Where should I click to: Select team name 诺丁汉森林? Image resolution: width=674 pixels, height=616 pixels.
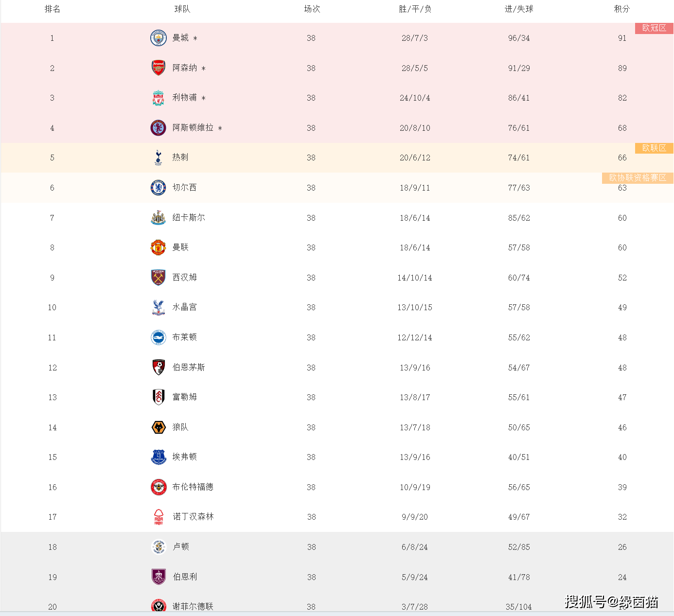point(194,517)
